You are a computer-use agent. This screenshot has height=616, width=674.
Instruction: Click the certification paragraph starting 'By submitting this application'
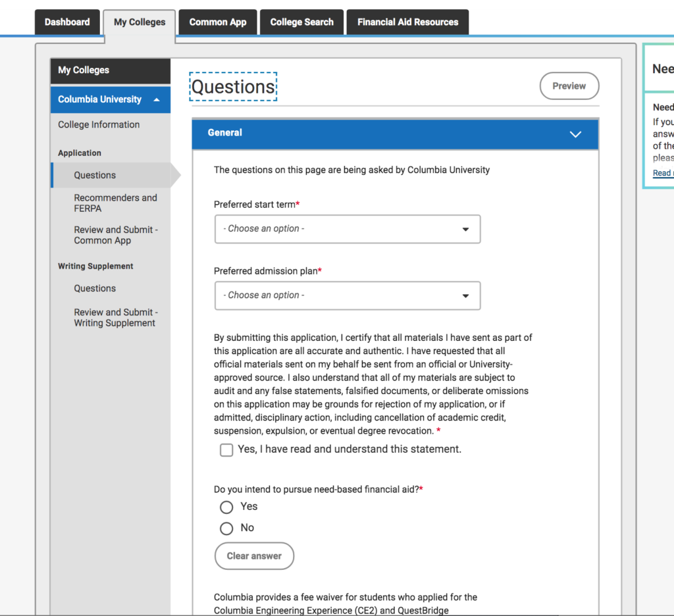pyautogui.click(x=373, y=384)
